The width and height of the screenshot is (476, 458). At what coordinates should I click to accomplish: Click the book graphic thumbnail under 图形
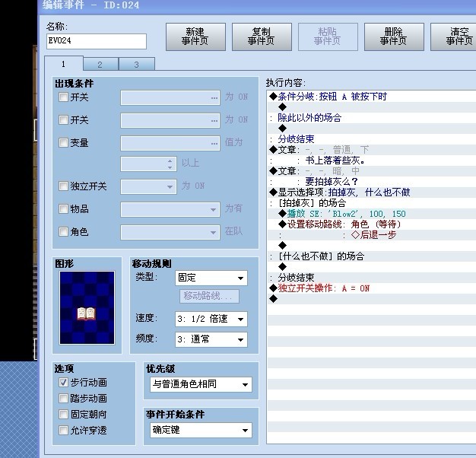tap(87, 307)
